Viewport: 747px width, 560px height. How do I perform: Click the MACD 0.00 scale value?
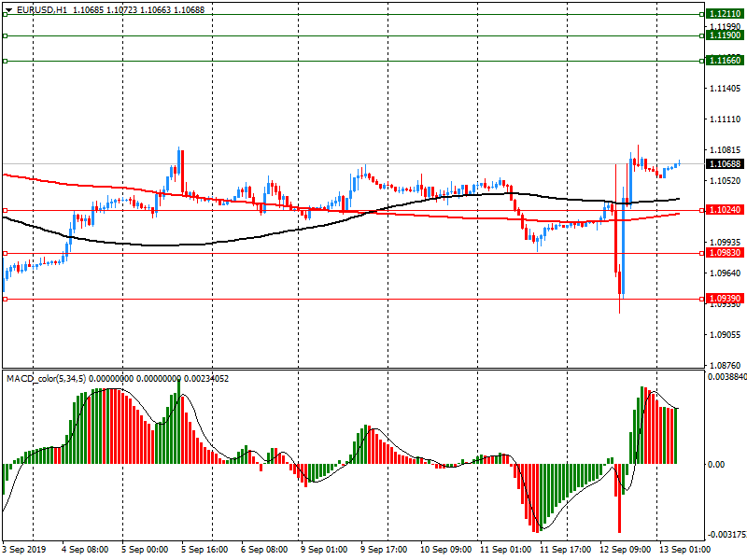(716, 464)
